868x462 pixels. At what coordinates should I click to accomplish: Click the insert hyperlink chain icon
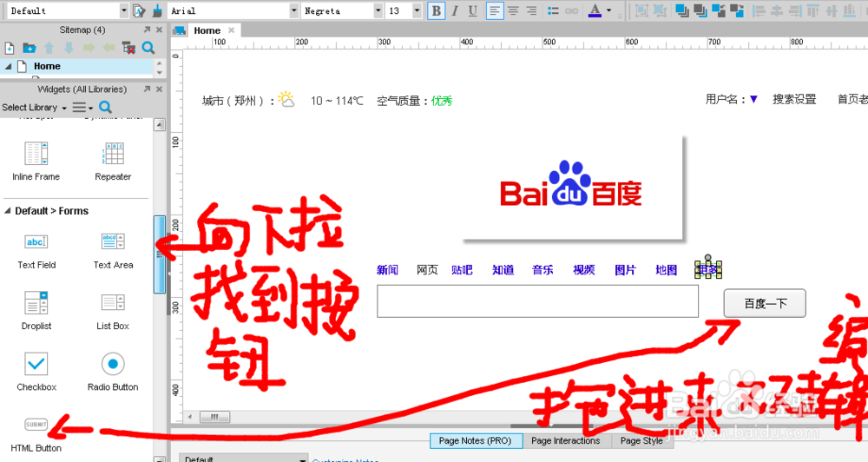coord(572,10)
